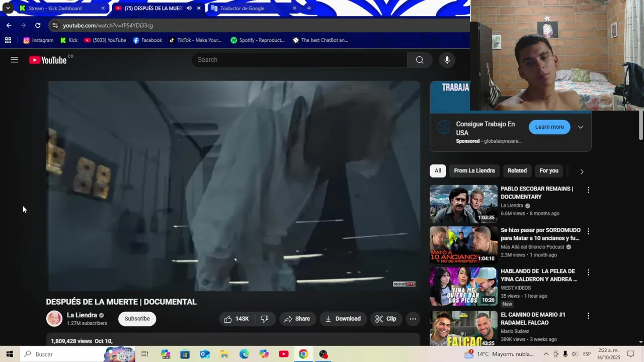
Task: Open Microsoft Edge from taskbar
Action: (x=244, y=354)
